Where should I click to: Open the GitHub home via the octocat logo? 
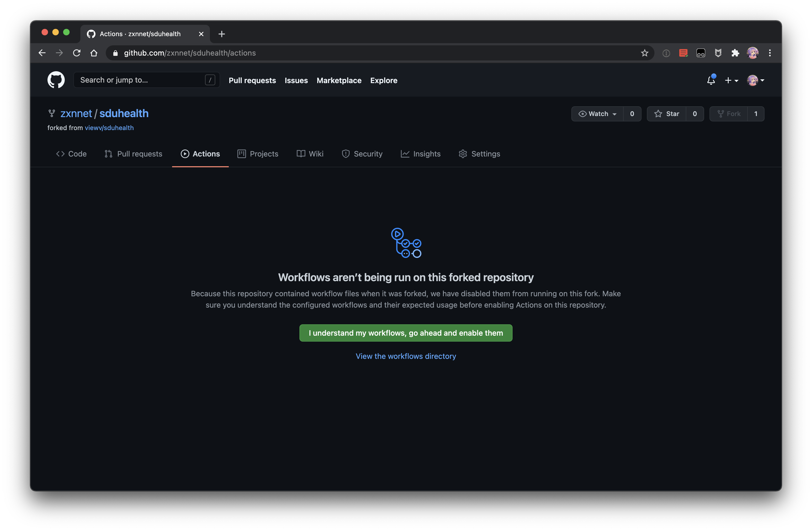click(56, 80)
